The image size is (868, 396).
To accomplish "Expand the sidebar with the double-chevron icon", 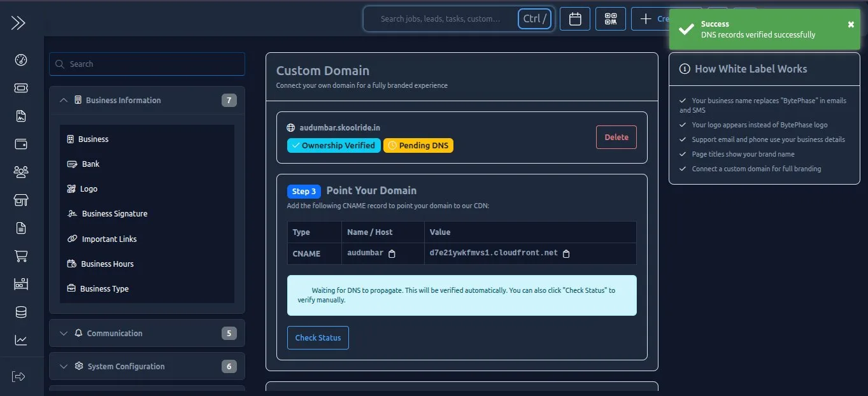I will [x=18, y=23].
